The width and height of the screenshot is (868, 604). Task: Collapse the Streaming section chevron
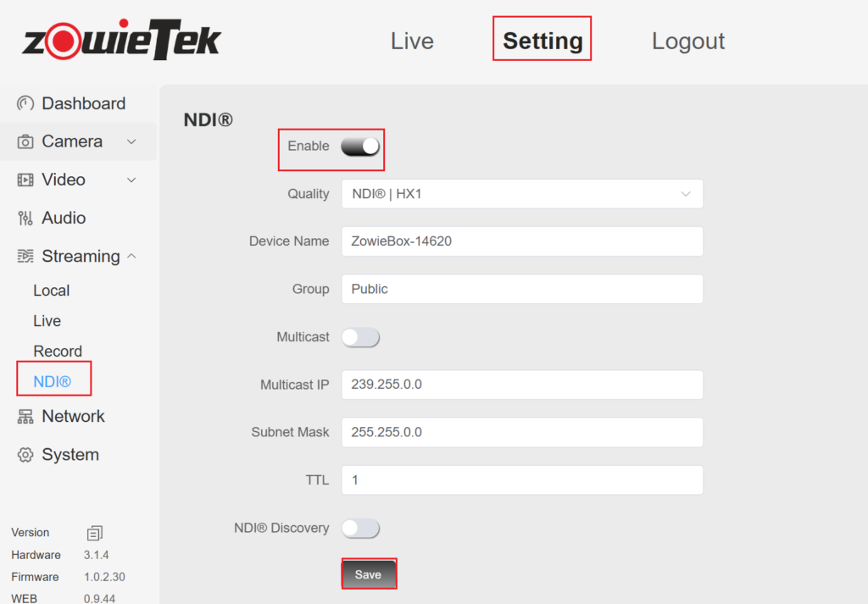pos(131,256)
